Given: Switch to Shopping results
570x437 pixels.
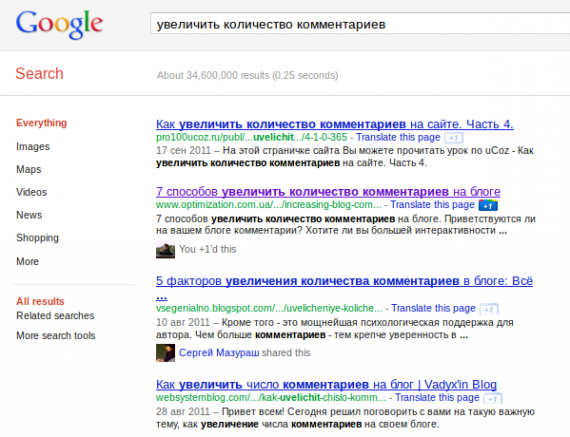Looking at the screenshot, I should coord(37,238).
